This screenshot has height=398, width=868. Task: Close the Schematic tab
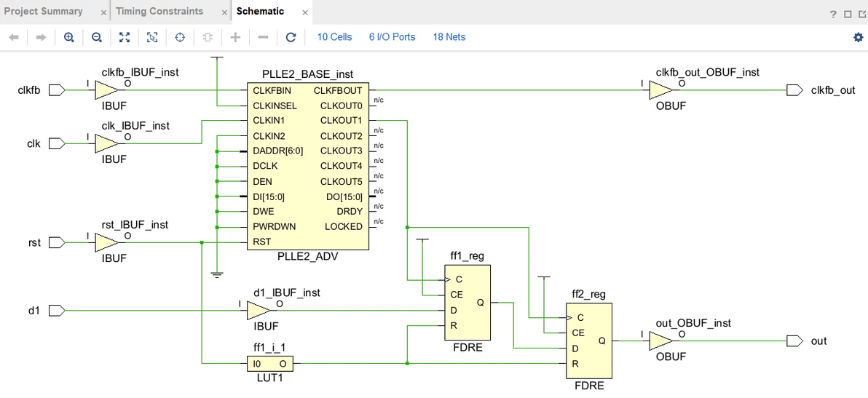[304, 12]
